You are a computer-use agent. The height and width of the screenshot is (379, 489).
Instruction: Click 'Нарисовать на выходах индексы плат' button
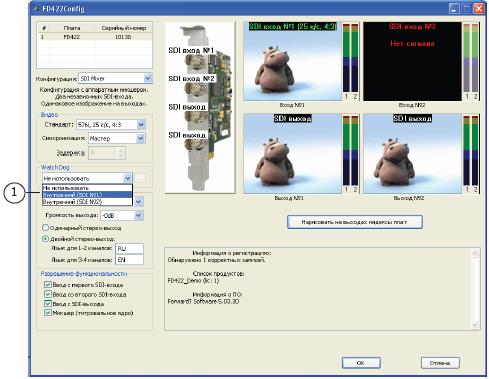355,222
